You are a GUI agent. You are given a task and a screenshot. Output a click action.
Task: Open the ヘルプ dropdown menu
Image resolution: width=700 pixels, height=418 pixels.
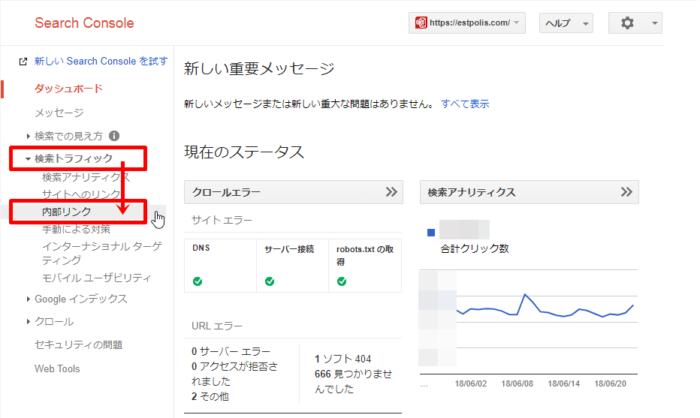[x=566, y=23]
